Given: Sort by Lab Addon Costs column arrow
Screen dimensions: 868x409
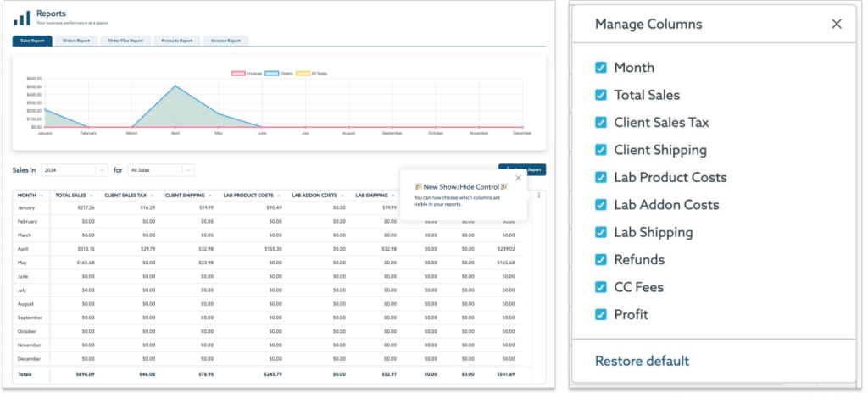Looking at the screenshot, I should click(x=342, y=196).
